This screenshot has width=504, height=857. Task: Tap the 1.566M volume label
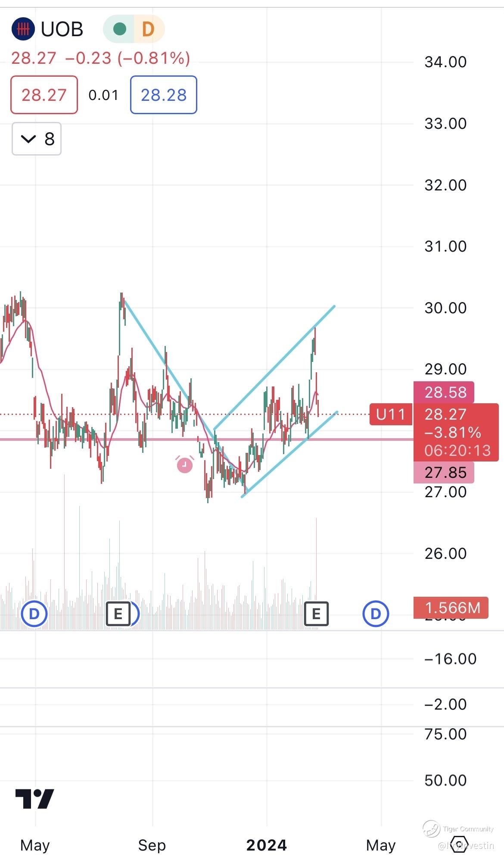point(451,608)
